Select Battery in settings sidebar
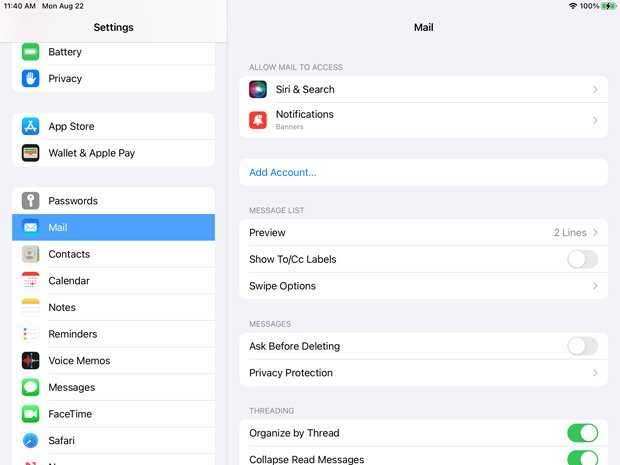This screenshot has height=465, width=620. pyautogui.click(x=113, y=52)
